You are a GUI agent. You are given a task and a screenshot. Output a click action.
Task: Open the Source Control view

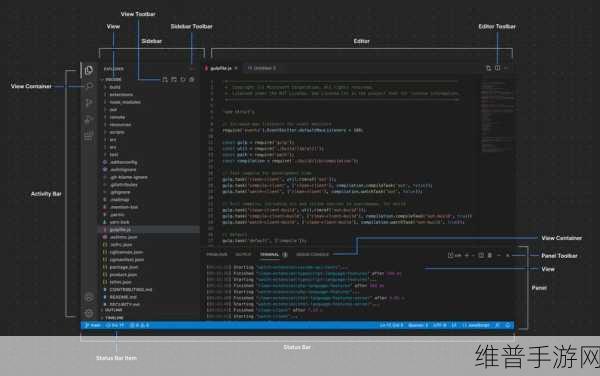[x=89, y=103]
